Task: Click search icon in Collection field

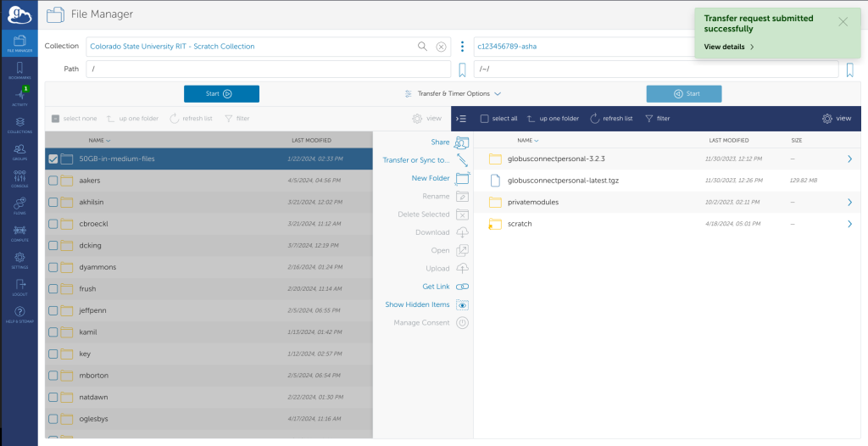Action: pos(422,47)
